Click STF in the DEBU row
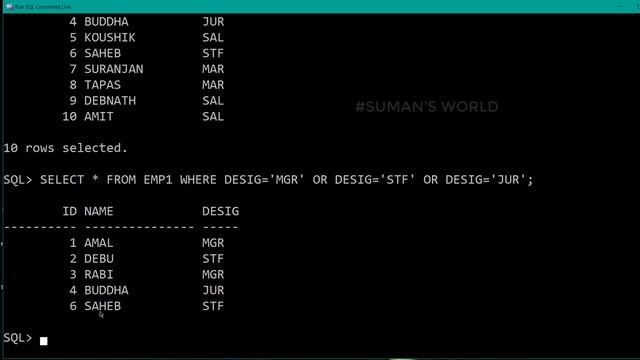The height and width of the screenshot is (360, 640). [213, 259]
